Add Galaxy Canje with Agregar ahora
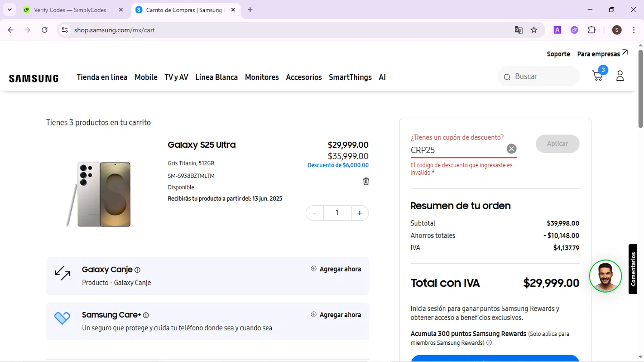The image size is (644, 362). [x=336, y=269]
